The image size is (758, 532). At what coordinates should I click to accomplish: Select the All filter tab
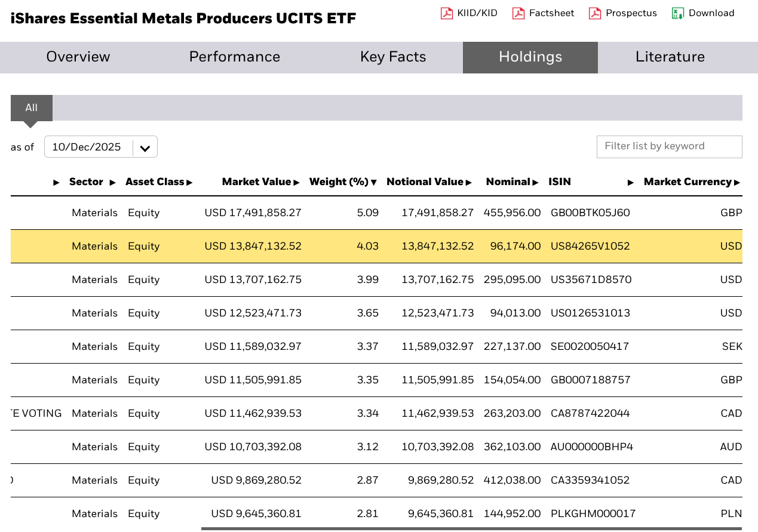tap(32, 108)
